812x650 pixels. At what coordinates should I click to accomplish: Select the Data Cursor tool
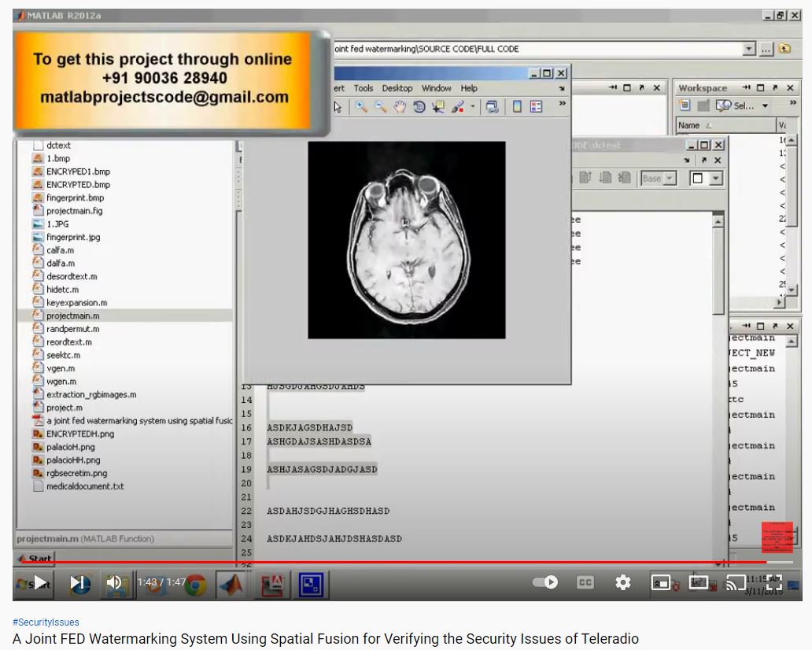click(438, 107)
